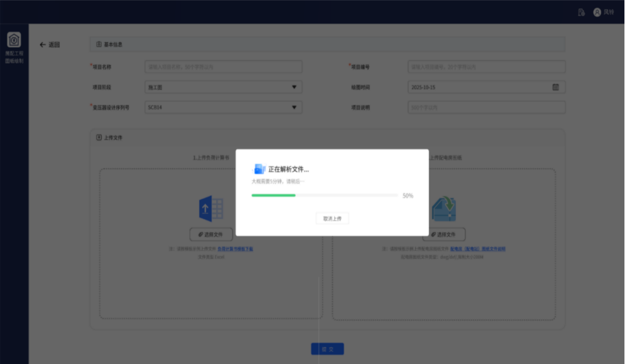The image size is (625, 364).
Task: Open the user avatar 风铃 menu
Action: click(x=603, y=13)
